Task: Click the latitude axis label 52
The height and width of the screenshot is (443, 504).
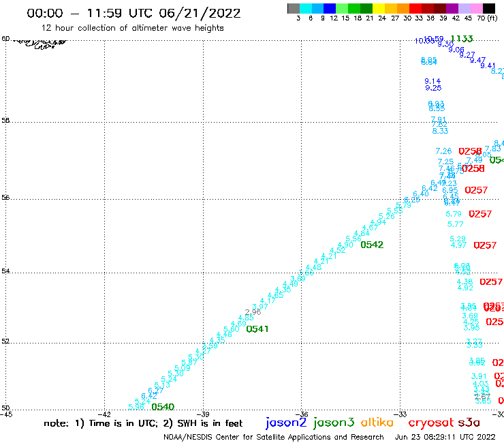Action: tap(5, 341)
